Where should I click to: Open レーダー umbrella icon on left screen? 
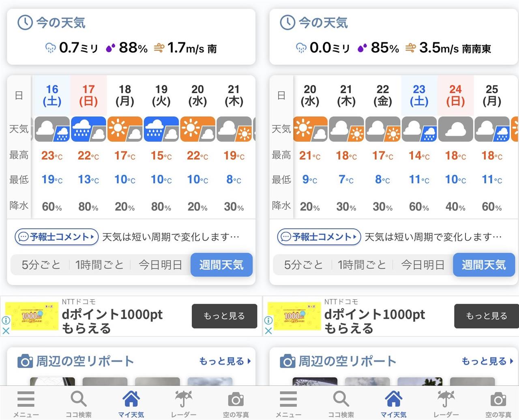pyautogui.click(x=183, y=399)
